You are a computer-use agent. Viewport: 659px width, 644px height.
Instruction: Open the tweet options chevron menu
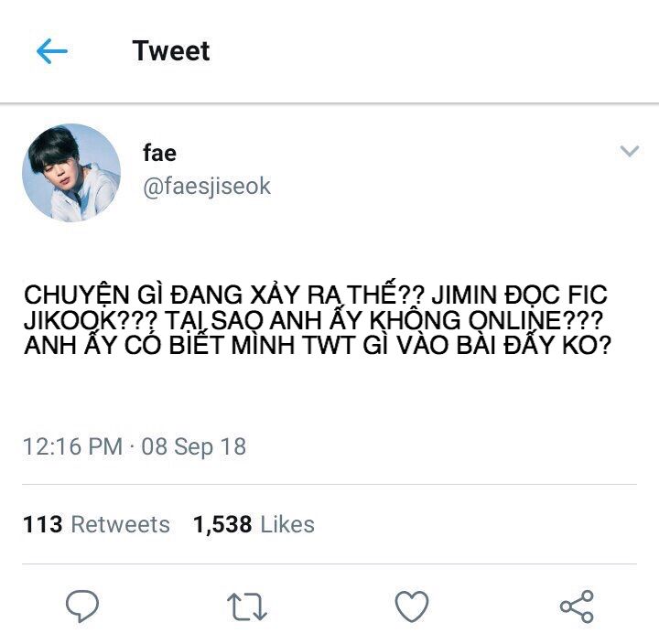(629, 151)
